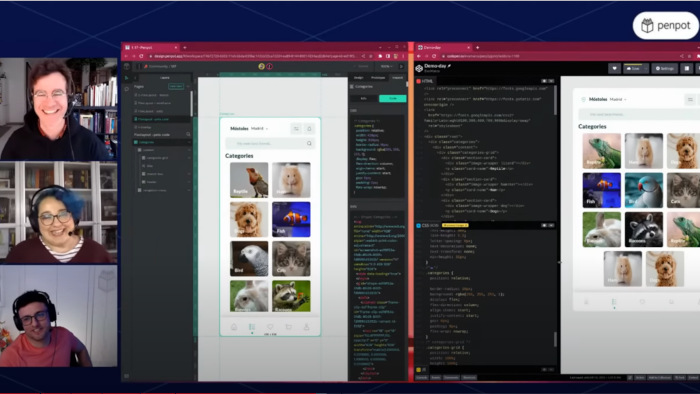The height and width of the screenshot is (394, 700).
Task: Click the play/view mode arrow in Penpot sidebar
Action: [127, 78]
